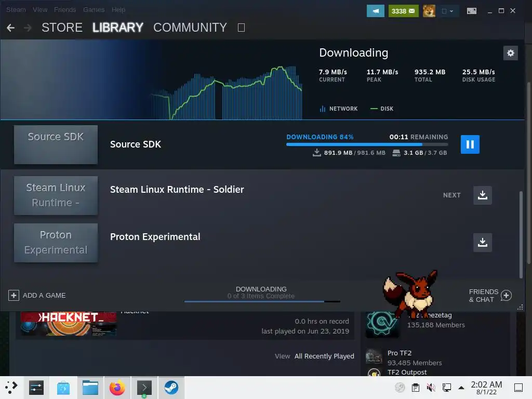This screenshot has height=399, width=532.
Task: Click the Steam Linux Runtime - Soldier title
Action: pos(177,189)
